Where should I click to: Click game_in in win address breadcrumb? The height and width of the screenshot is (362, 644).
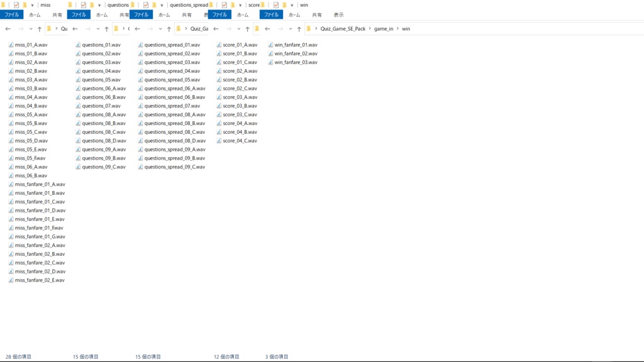pyautogui.click(x=384, y=29)
